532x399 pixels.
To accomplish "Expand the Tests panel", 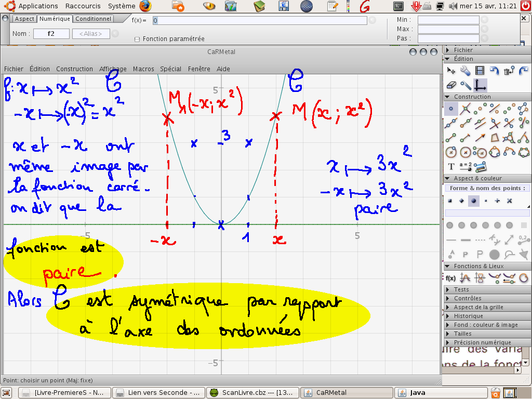I will (461, 289).
